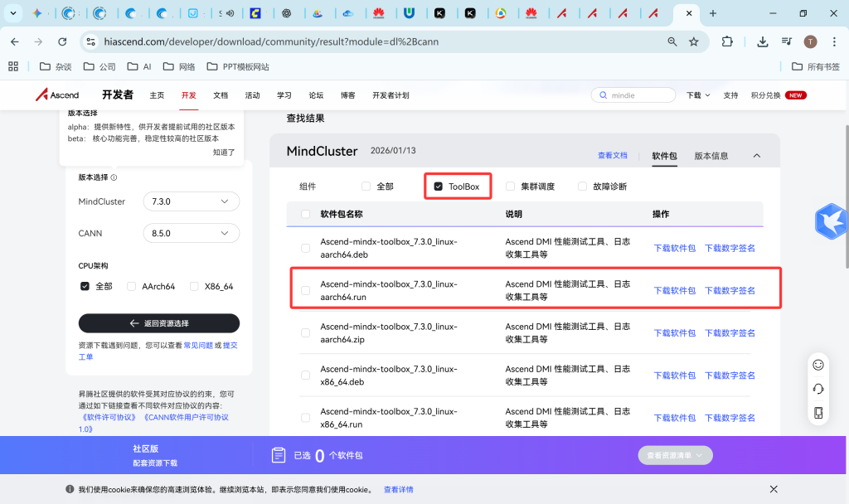Open the CANN version 8.5.0 dropdown
849x504 pixels.
tap(191, 234)
